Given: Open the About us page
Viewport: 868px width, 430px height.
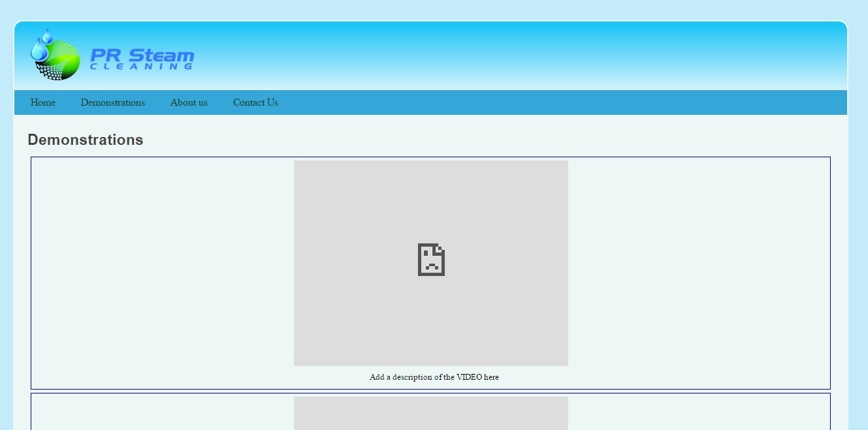Looking at the screenshot, I should (189, 102).
